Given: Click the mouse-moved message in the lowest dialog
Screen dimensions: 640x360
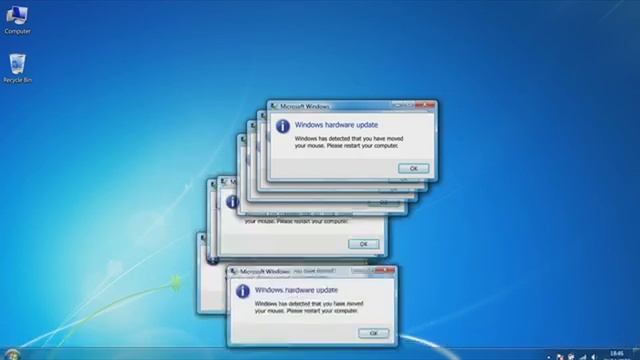Looking at the screenshot, I should (309, 307).
